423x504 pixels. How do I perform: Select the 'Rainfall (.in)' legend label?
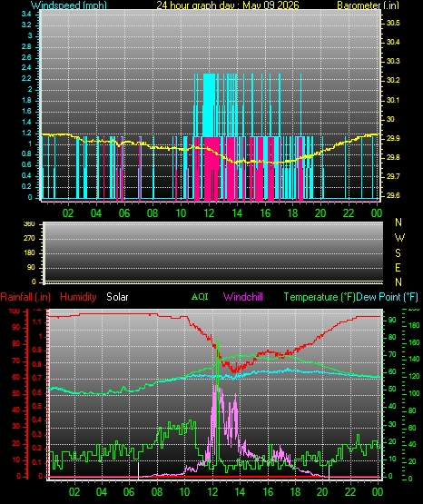(x=25, y=297)
